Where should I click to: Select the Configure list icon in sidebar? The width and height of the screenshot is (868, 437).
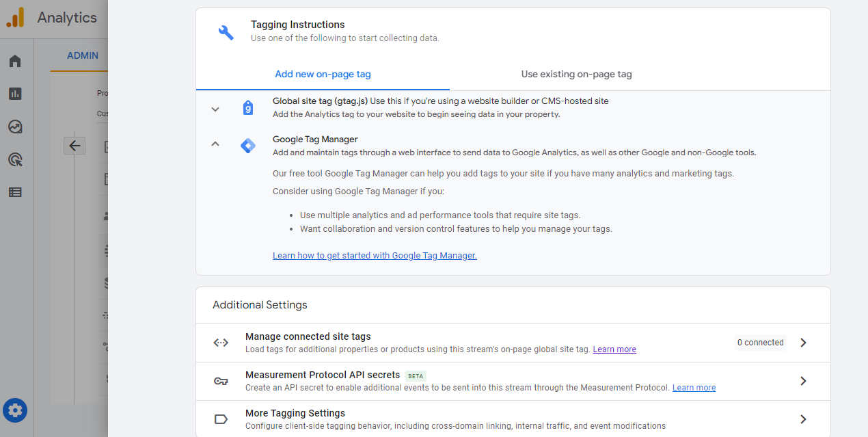pyautogui.click(x=15, y=192)
